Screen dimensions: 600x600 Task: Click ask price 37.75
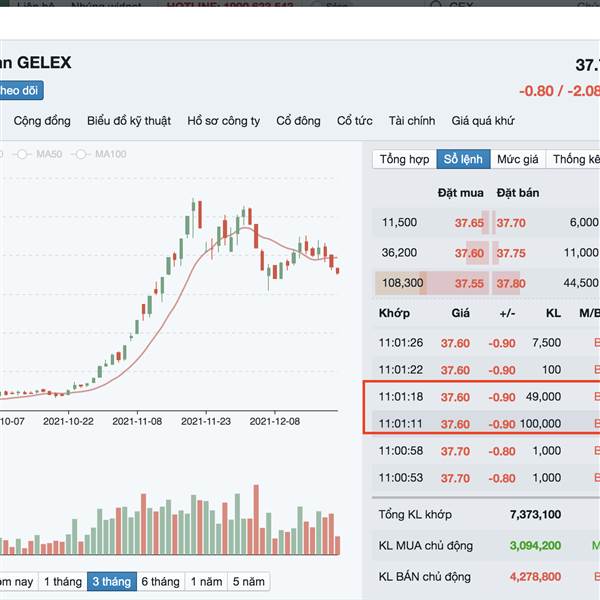coord(511,253)
